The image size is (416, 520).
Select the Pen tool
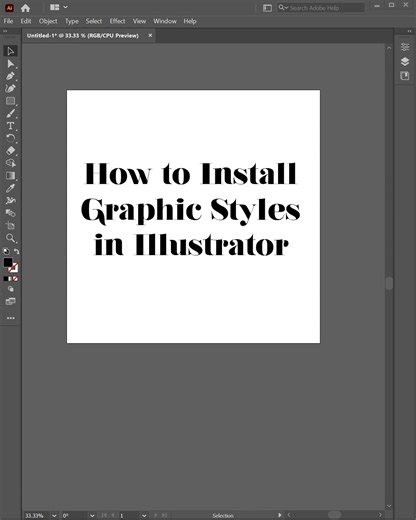tap(10, 76)
